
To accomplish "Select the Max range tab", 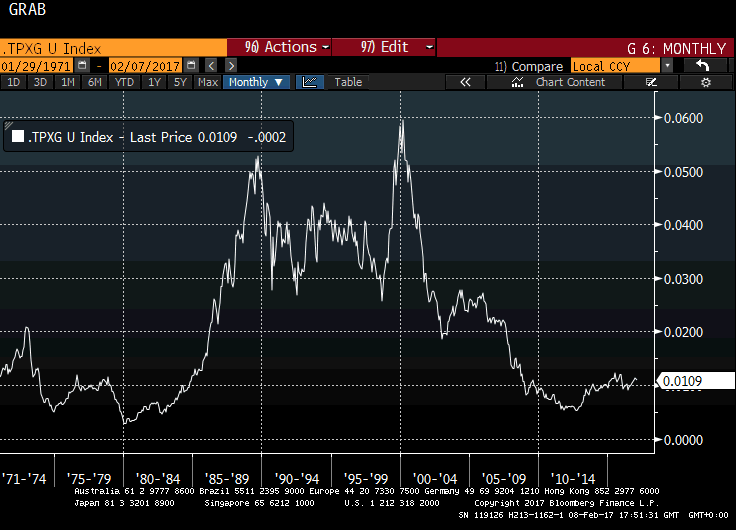I will click(207, 82).
